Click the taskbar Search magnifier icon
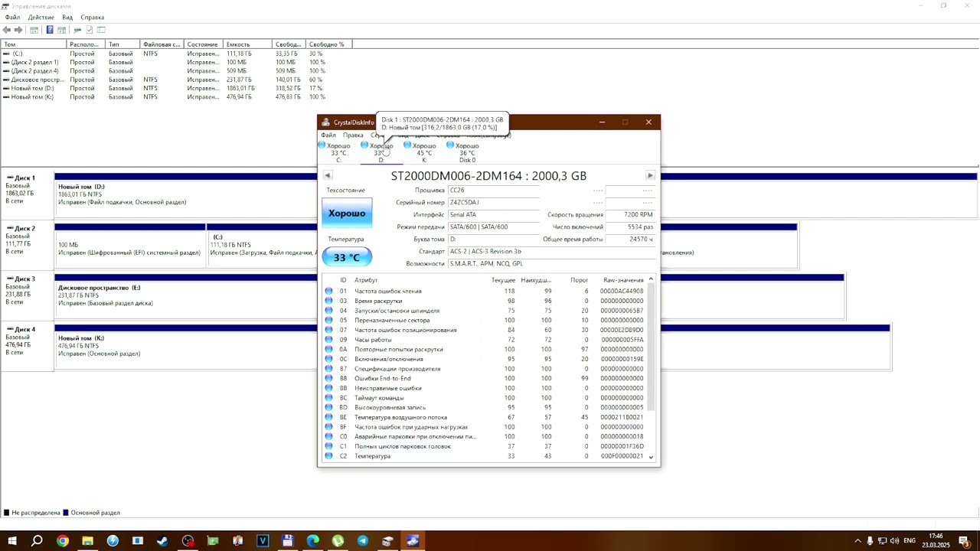This screenshot has width=980, height=551. click(x=37, y=541)
